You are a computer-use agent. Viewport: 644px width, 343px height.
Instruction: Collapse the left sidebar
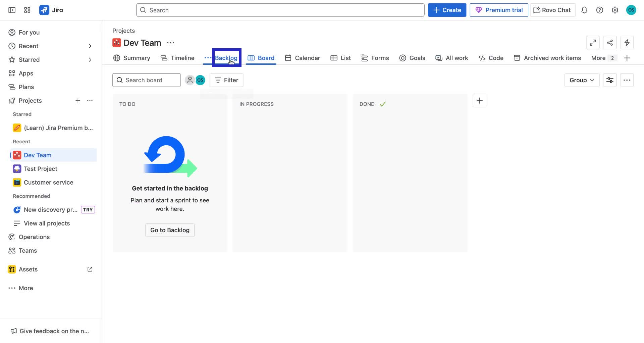click(x=11, y=10)
